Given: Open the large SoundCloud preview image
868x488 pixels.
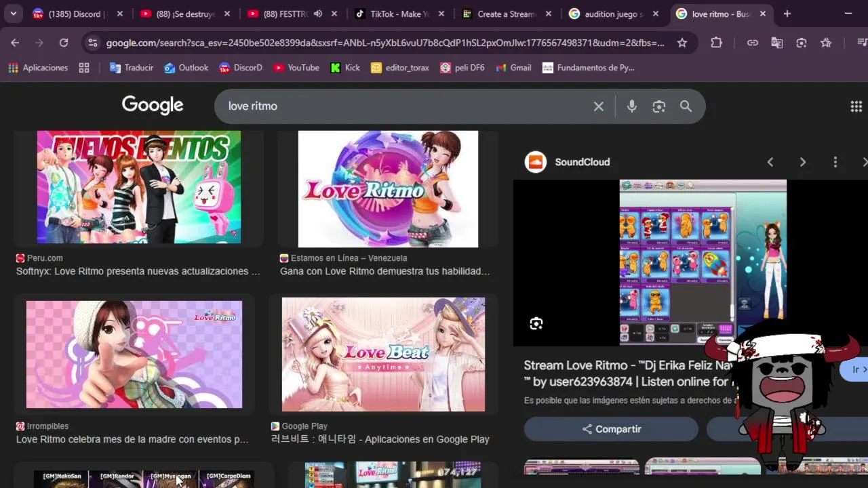Looking at the screenshot, I should [703, 262].
